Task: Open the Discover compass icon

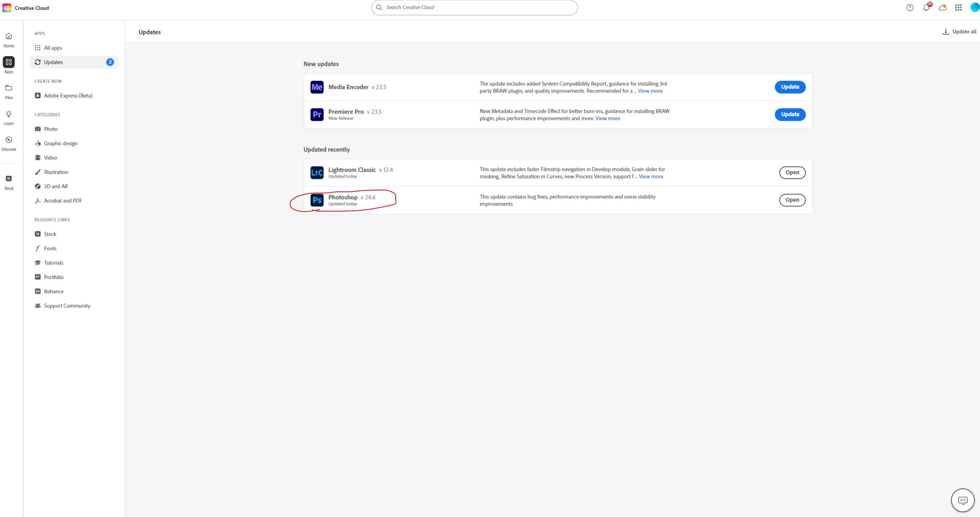Action: pos(9,143)
